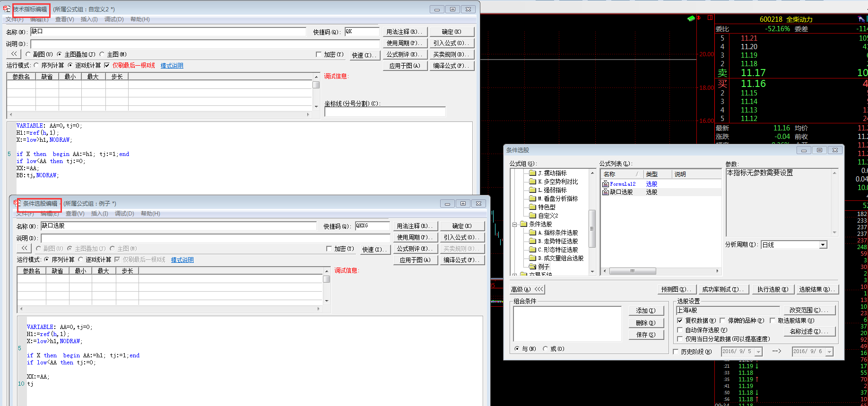Open the 模式说明 link in indicator editor

click(x=172, y=66)
